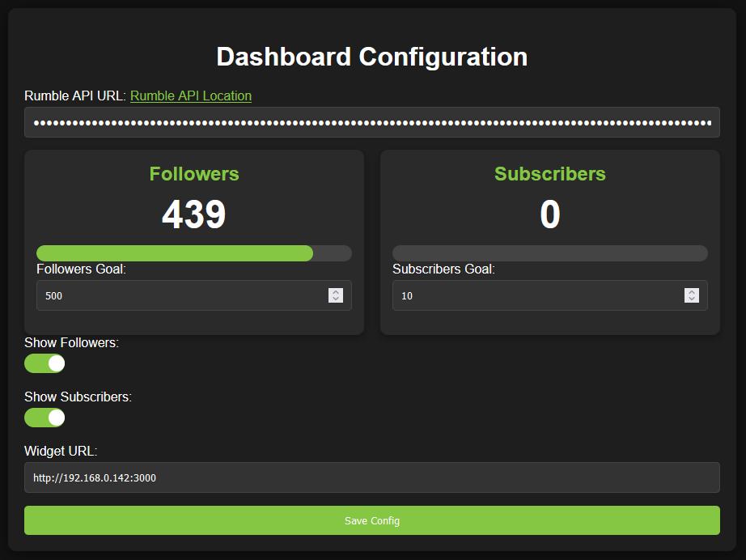
Task: Click the Subscribers Goal label
Action: coord(443,269)
